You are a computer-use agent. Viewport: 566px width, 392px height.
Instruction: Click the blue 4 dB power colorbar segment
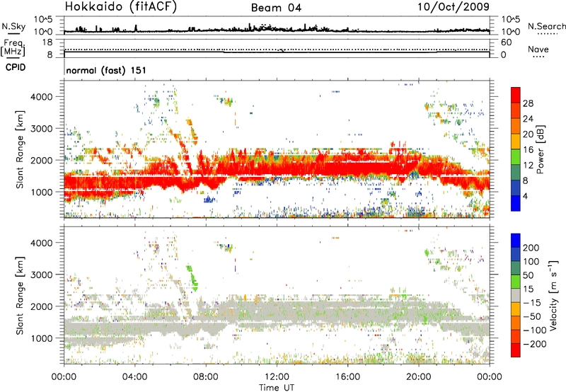click(516, 203)
